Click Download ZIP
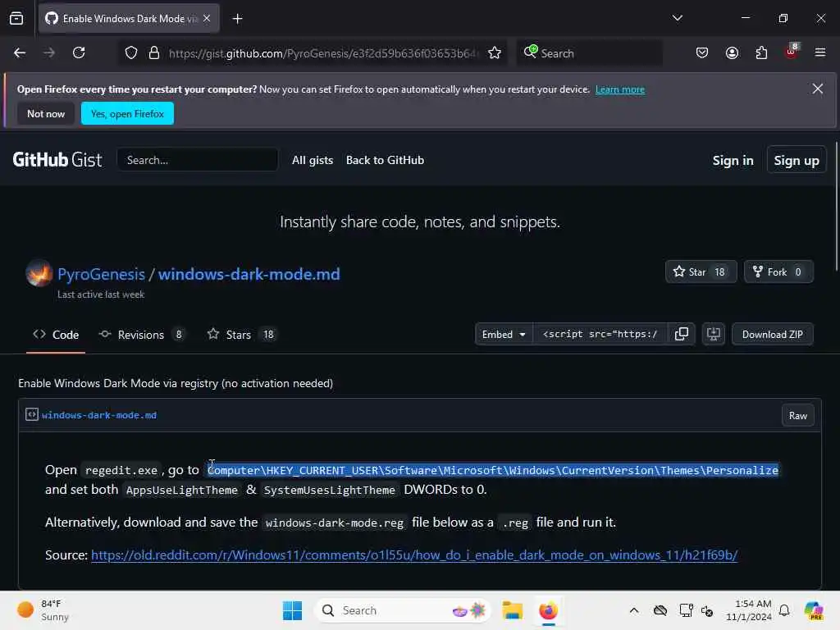 pos(773,335)
